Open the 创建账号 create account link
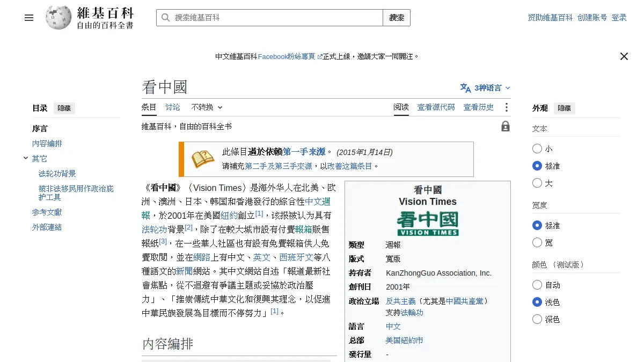 [592, 18]
